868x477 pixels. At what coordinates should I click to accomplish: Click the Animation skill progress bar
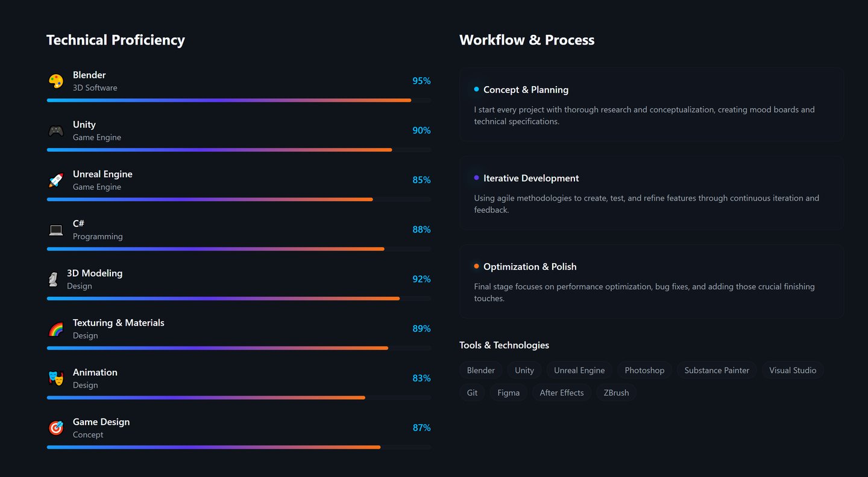coord(239,397)
